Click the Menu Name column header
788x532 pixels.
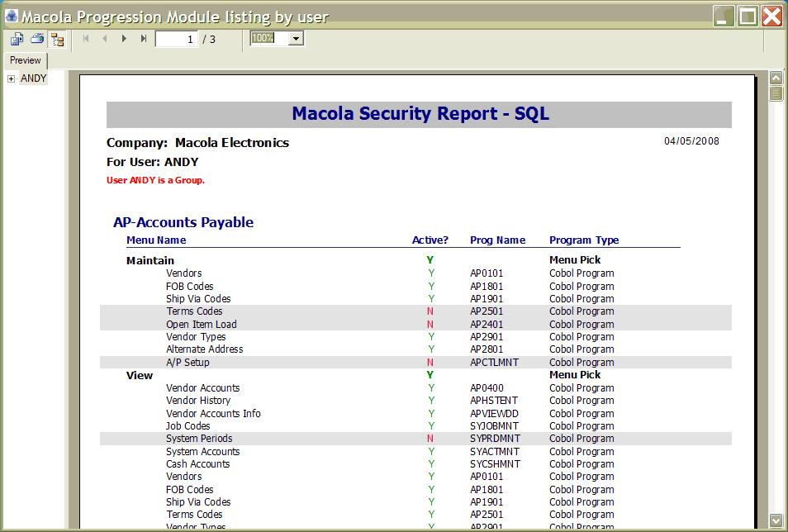156,240
